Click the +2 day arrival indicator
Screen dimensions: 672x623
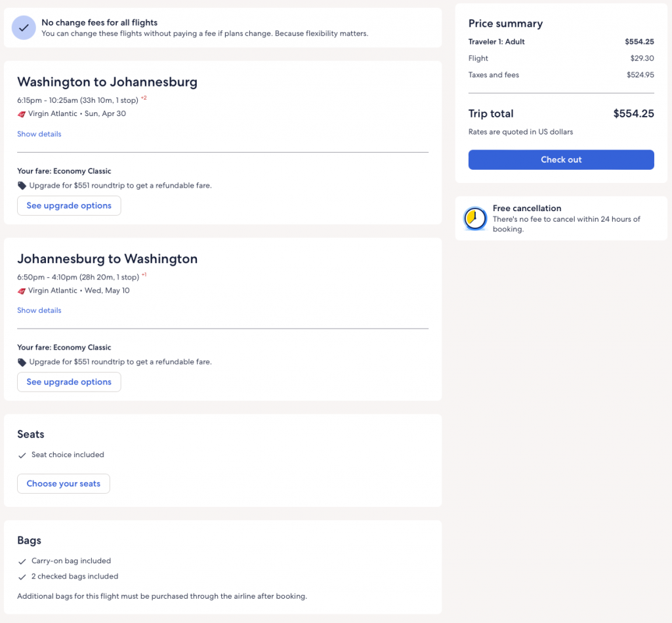coord(144,98)
